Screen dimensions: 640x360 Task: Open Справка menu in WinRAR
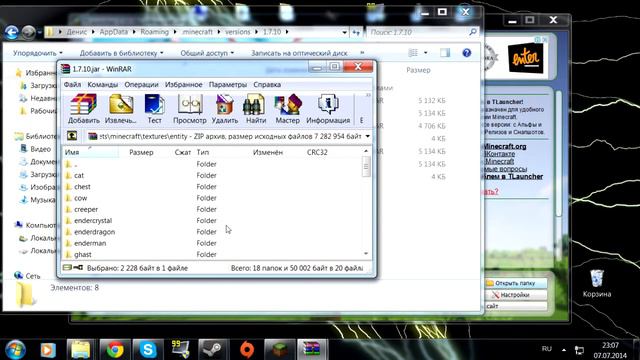point(267,84)
